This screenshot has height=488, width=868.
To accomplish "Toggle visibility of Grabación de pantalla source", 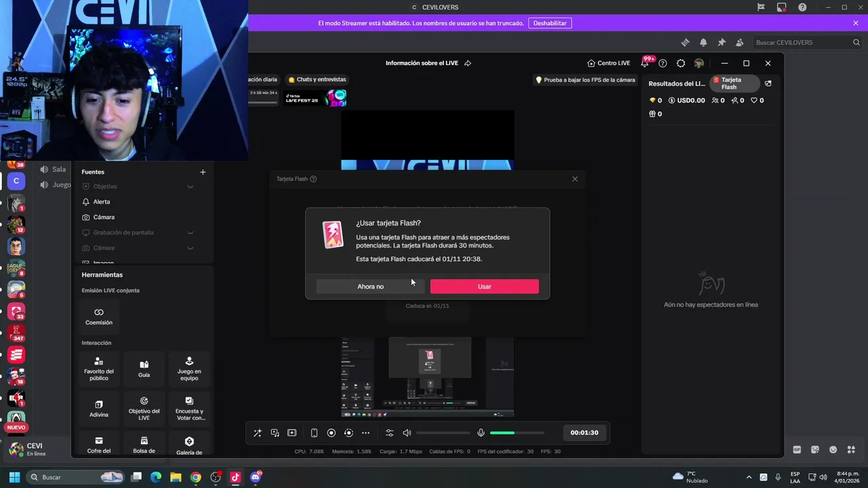I will [x=190, y=232].
